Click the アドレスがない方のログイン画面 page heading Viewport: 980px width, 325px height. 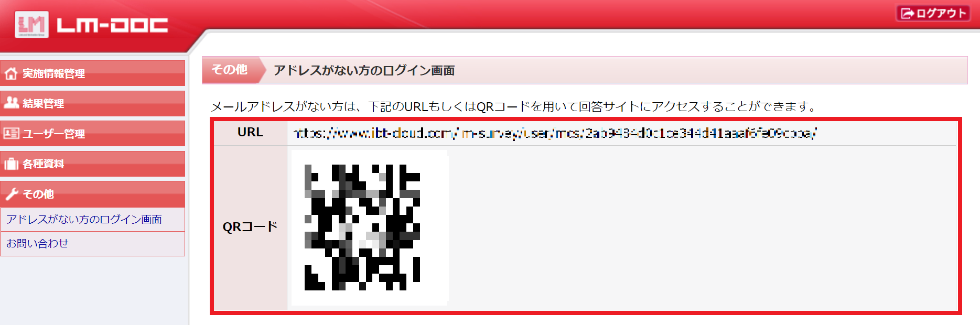click(364, 70)
